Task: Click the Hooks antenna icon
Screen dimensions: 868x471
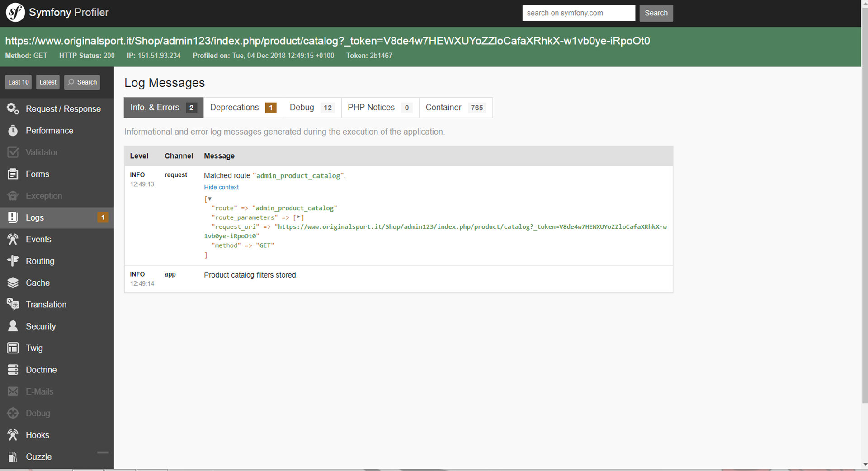Action: pos(13,435)
